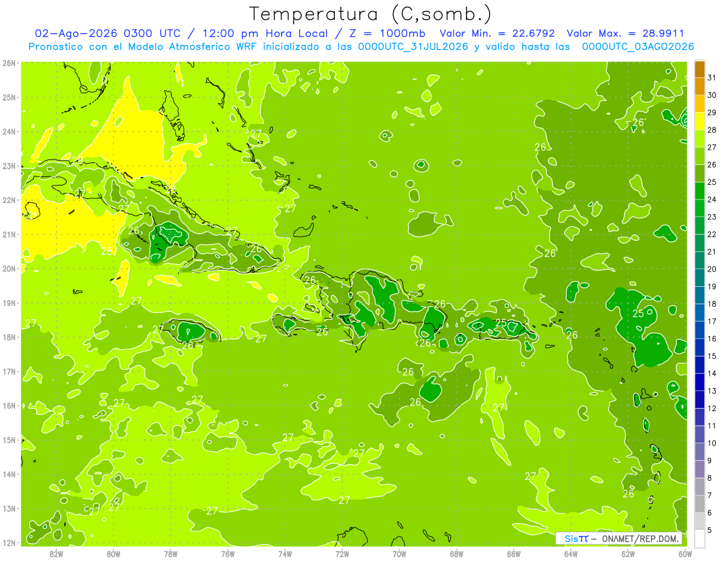This screenshot has width=728, height=562.
Task: Click the "70W" longitude axis label
Action: pos(399,554)
